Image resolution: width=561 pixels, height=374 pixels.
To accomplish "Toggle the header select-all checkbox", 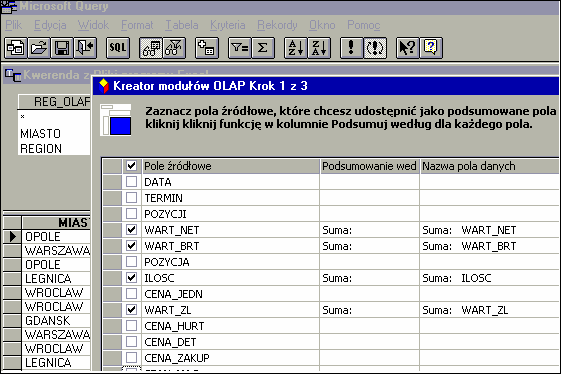I will [131, 166].
